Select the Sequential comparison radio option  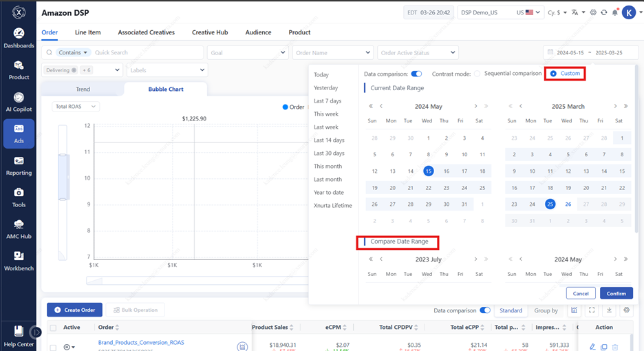(x=477, y=74)
